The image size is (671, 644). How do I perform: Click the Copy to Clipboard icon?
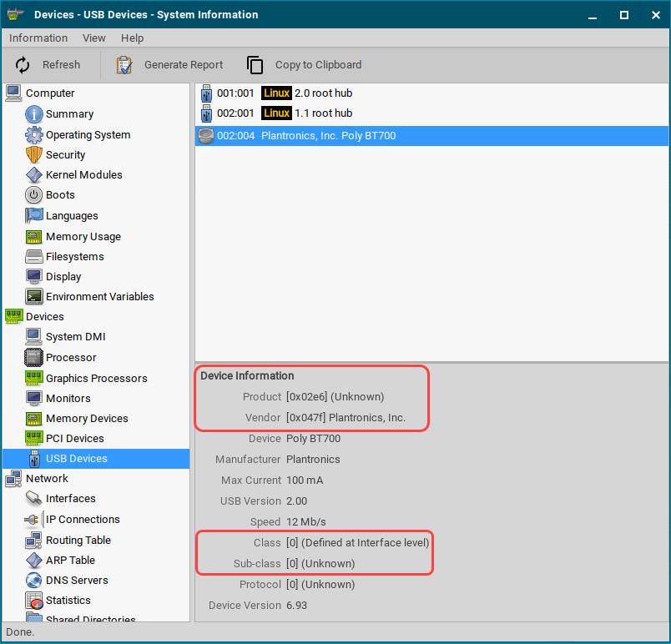tap(254, 64)
